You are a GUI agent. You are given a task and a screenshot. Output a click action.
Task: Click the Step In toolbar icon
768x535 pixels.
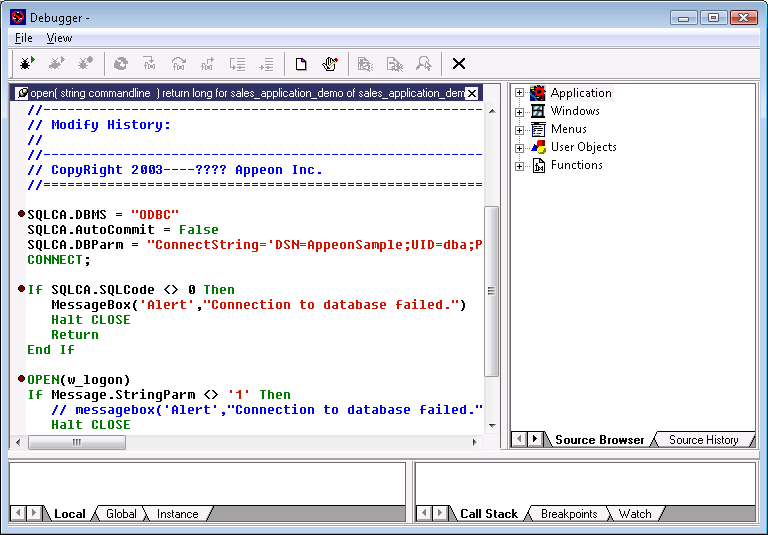point(149,64)
